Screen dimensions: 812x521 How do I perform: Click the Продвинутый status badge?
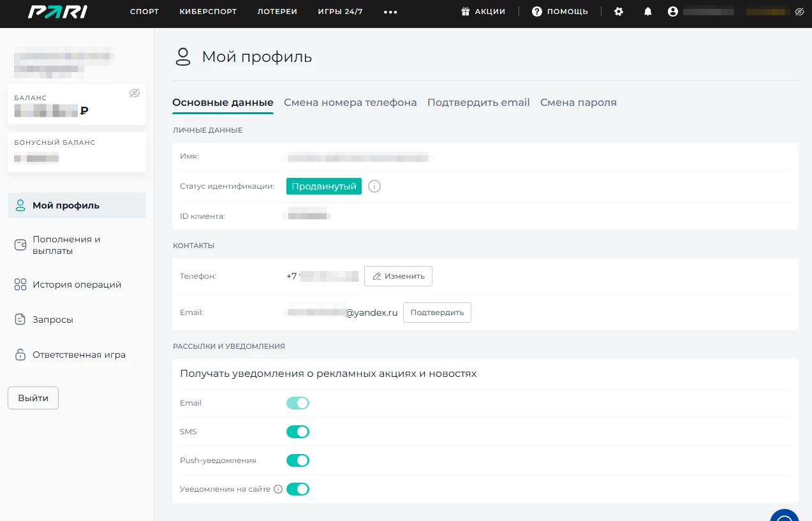[x=324, y=186]
